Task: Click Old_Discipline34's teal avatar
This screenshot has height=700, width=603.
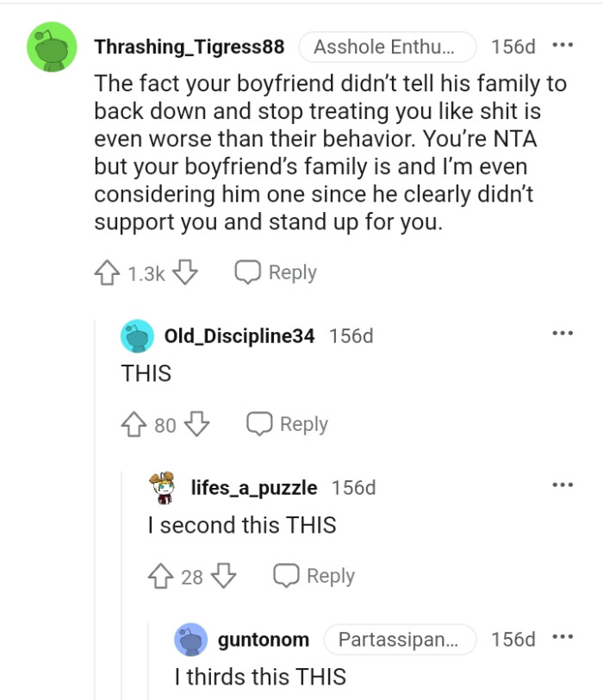Action: click(135, 336)
